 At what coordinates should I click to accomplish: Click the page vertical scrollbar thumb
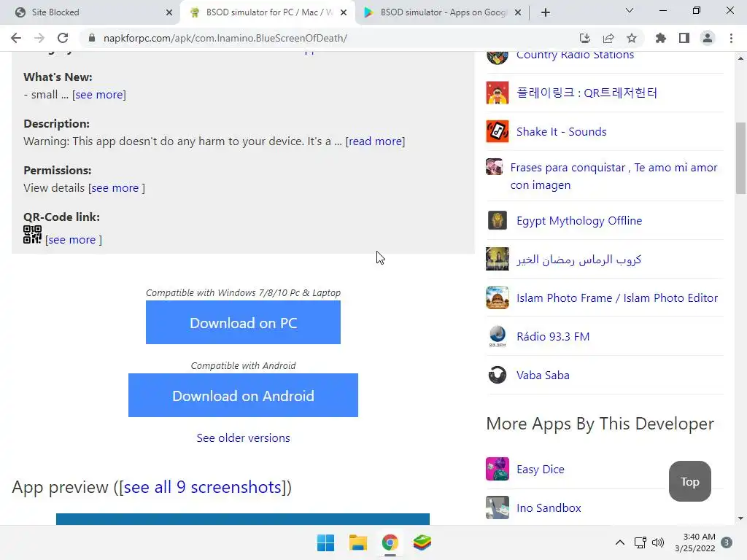(740, 158)
